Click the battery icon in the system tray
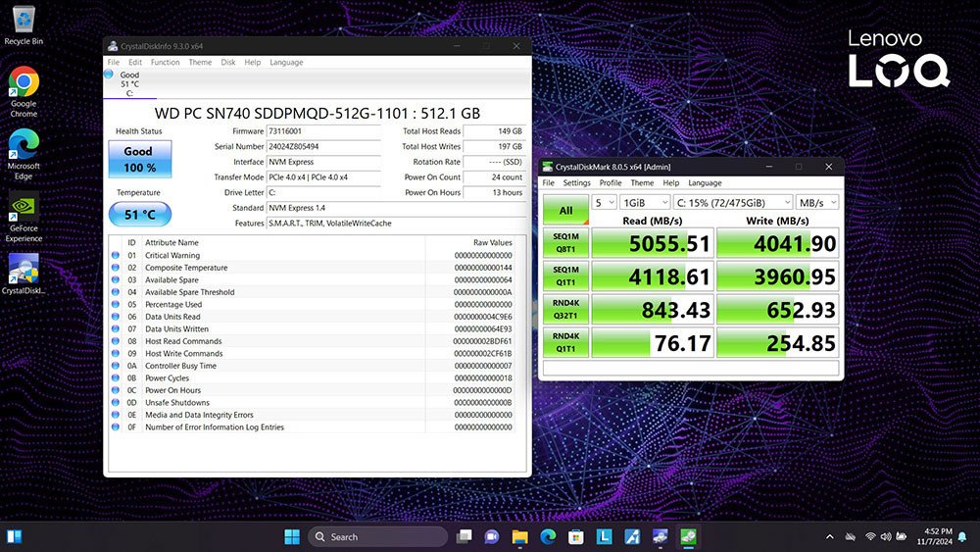The image size is (980, 552). click(902, 536)
